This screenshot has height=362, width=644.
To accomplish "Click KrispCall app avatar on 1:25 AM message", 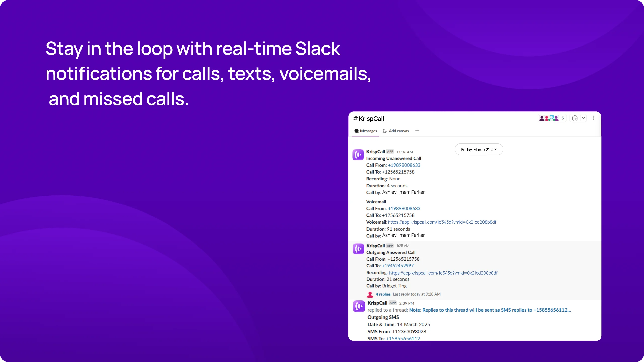I will [358, 249].
